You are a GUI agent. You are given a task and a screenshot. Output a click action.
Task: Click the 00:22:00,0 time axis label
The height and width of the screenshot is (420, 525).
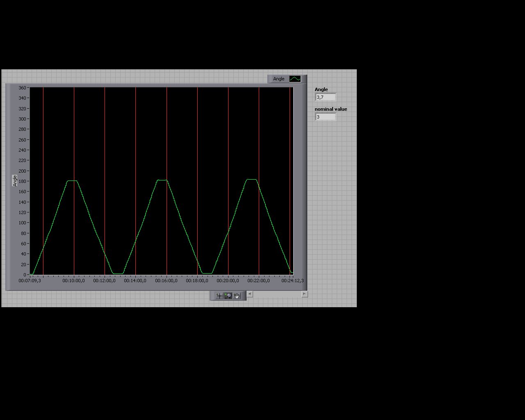[x=259, y=281]
